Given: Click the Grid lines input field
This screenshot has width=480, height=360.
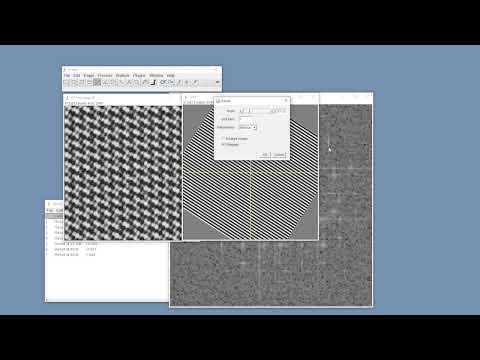Looking at the screenshot, I should (248, 119).
